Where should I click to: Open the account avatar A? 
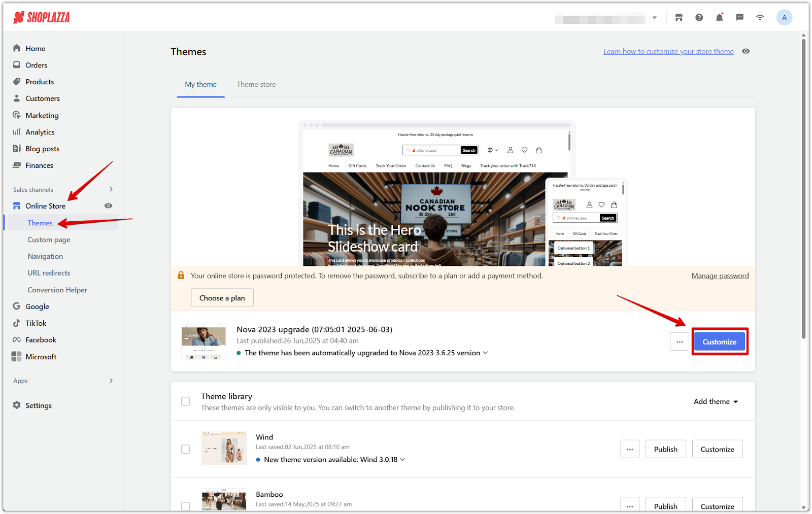[x=785, y=18]
